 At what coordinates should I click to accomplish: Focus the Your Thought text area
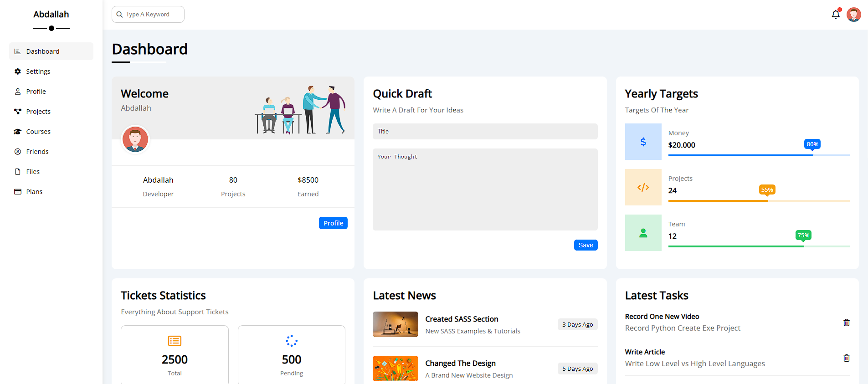(x=485, y=189)
